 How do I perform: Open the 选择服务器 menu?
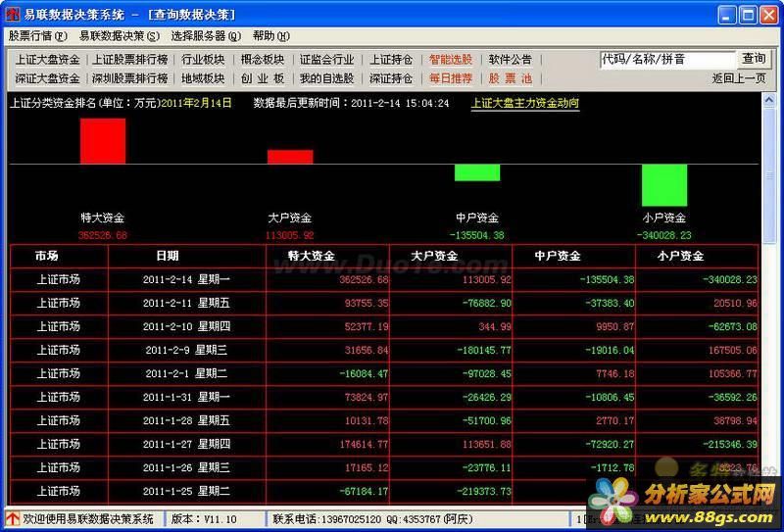coord(206,36)
